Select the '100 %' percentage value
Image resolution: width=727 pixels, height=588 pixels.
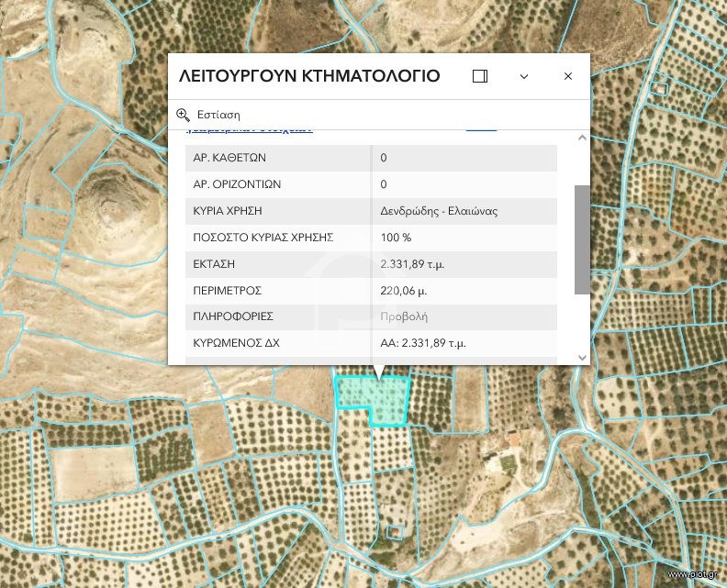(x=396, y=238)
